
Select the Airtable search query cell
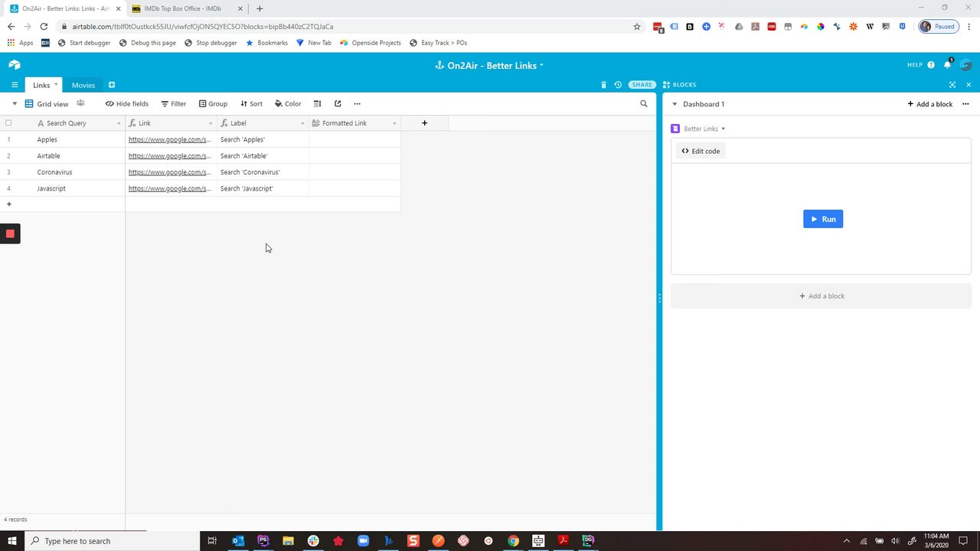point(80,155)
